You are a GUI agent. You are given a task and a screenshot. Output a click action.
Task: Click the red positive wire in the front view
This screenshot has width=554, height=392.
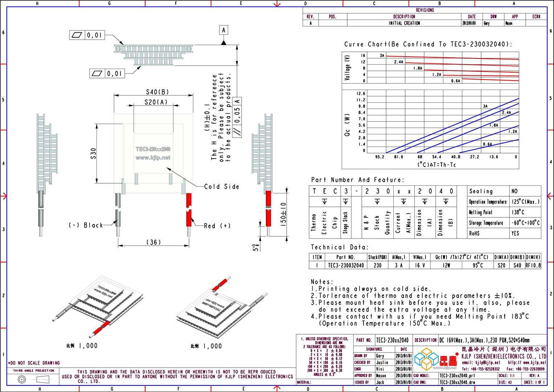[x=189, y=209]
